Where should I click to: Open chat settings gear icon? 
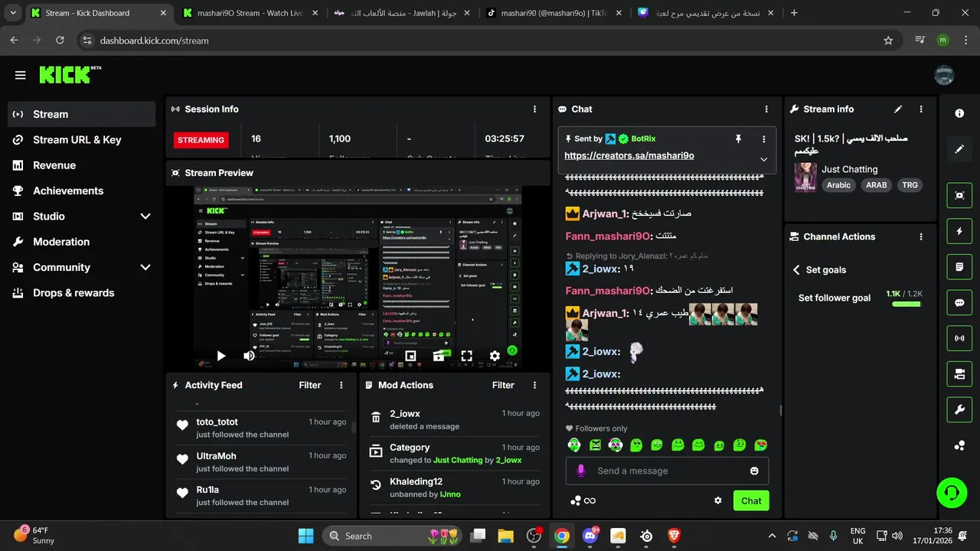(x=718, y=500)
